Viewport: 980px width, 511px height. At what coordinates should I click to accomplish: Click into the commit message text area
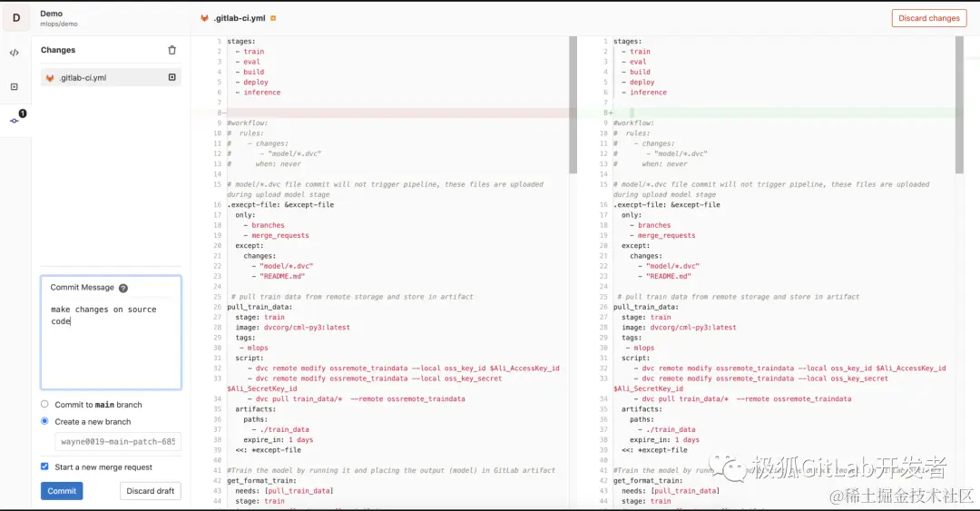(111, 342)
